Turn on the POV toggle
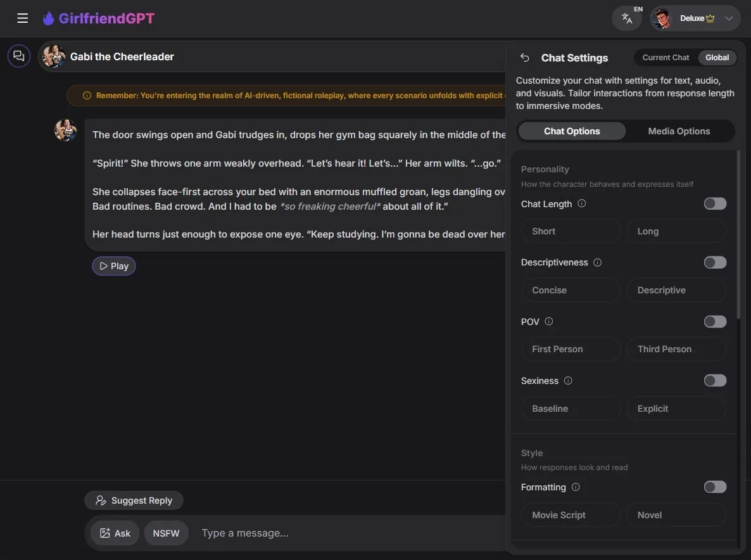The image size is (751, 560). [715, 321]
